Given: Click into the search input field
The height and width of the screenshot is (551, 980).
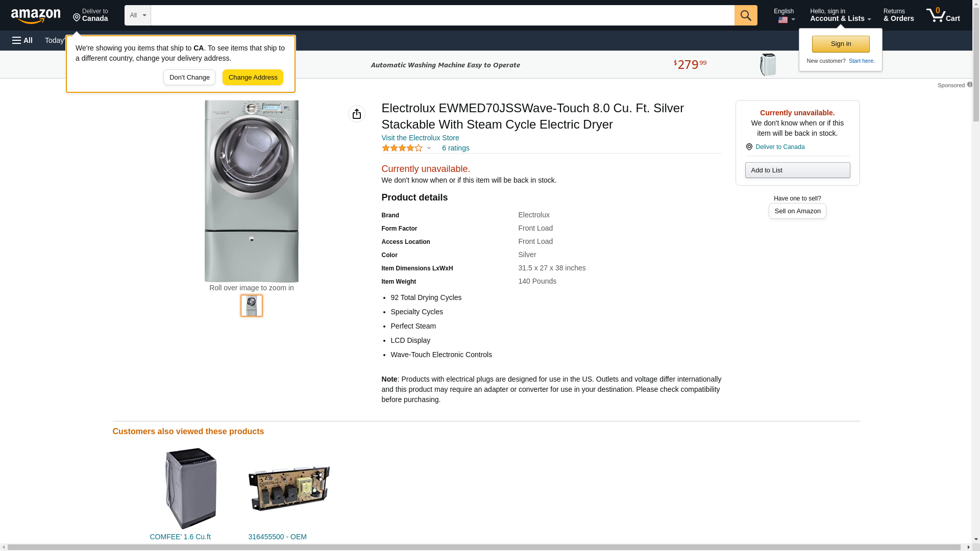Looking at the screenshot, I should [x=442, y=15].
